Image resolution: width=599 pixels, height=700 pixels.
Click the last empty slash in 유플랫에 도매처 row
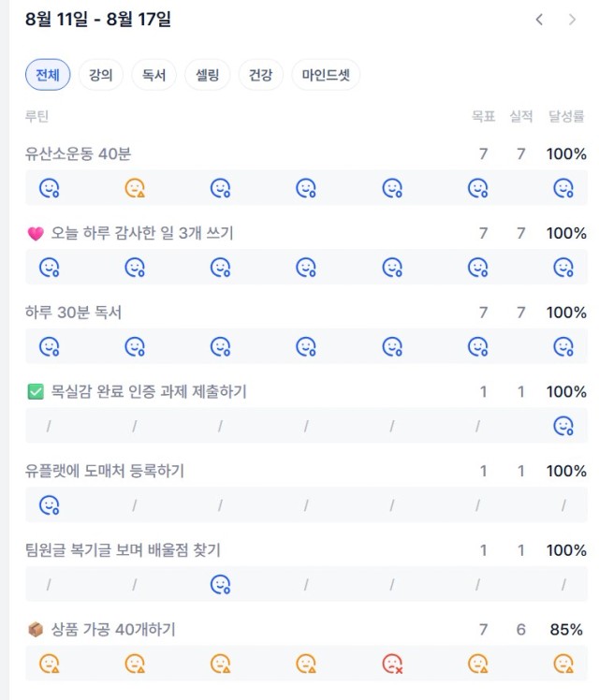point(563,505)
